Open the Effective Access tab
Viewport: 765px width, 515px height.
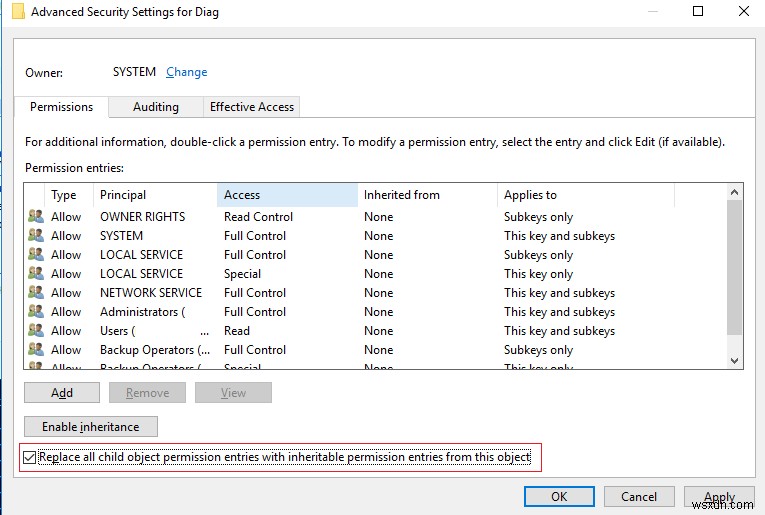[x=251, y=107]
